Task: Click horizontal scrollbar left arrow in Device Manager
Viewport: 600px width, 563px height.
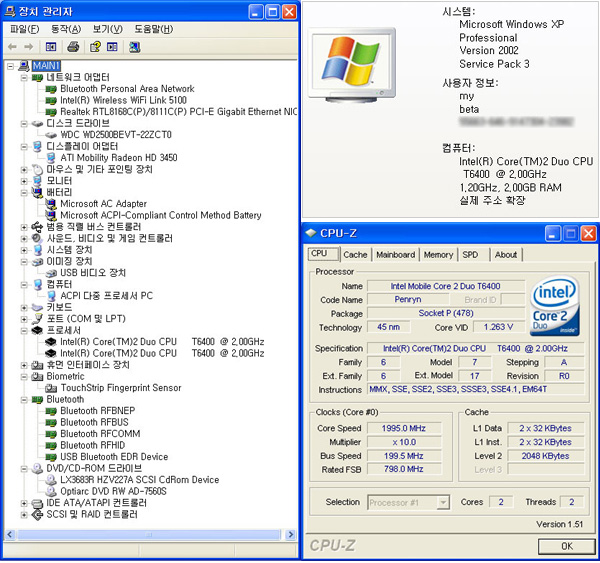Action: pos(10,534)
